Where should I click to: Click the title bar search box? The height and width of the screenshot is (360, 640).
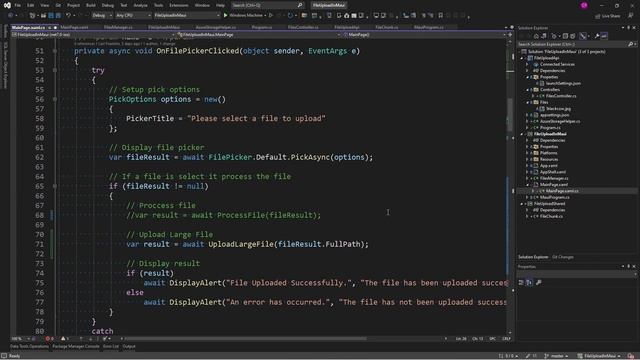coord(267,5)
